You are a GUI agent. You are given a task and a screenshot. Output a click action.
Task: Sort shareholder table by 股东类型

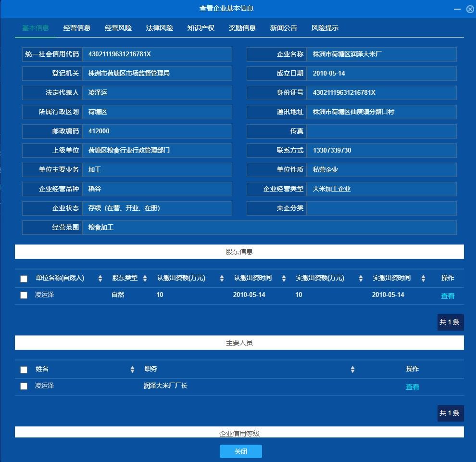(145, 278)
